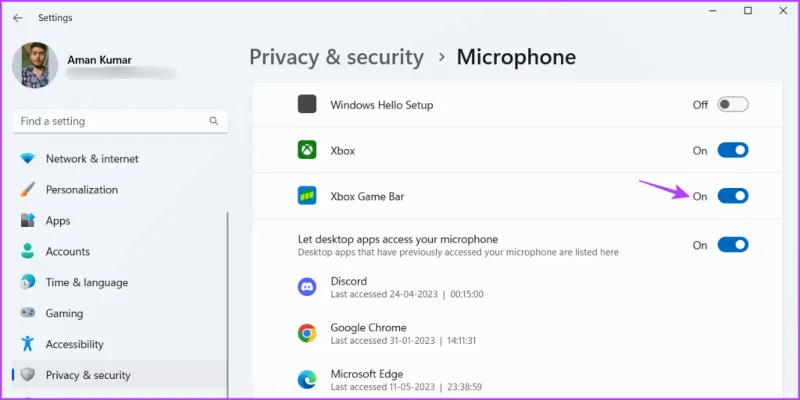
Task: Click the Apps sidebar icon
Action: (x=28, y=220)
